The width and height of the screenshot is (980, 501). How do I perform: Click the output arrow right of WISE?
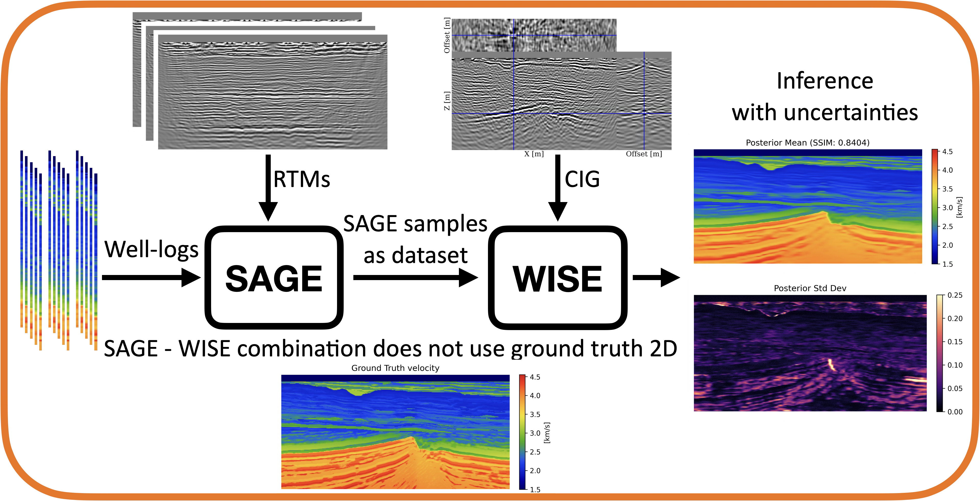[656, 278]
